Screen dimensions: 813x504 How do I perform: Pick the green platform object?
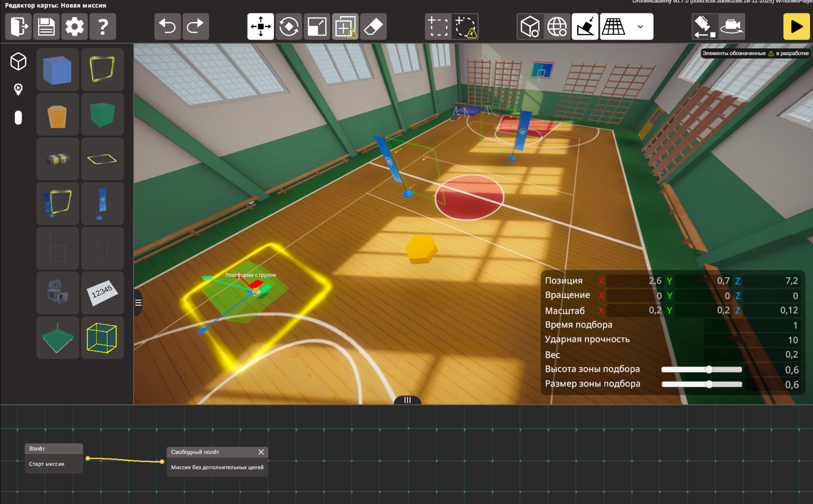point(58,338)
